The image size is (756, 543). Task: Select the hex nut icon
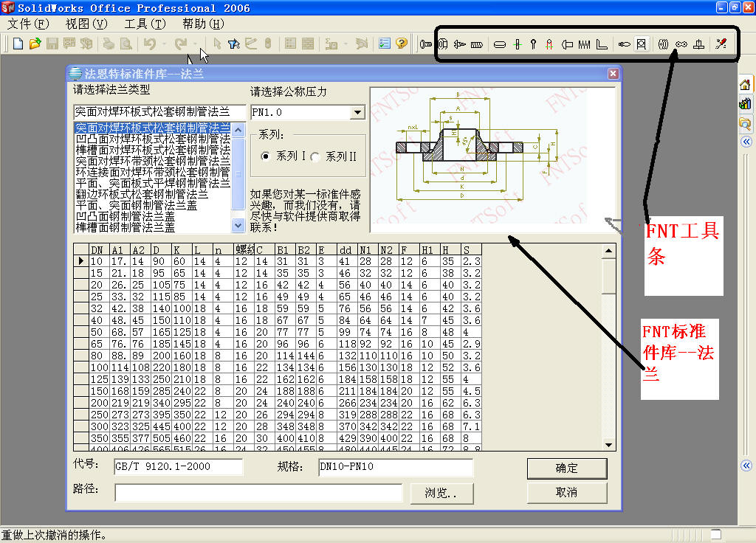pos(443,44)
